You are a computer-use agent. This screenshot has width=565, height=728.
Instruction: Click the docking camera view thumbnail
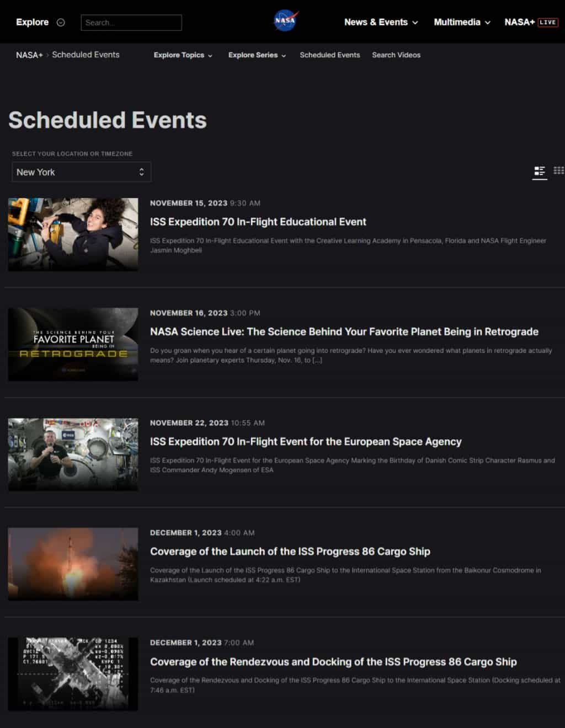click(73, 674)
